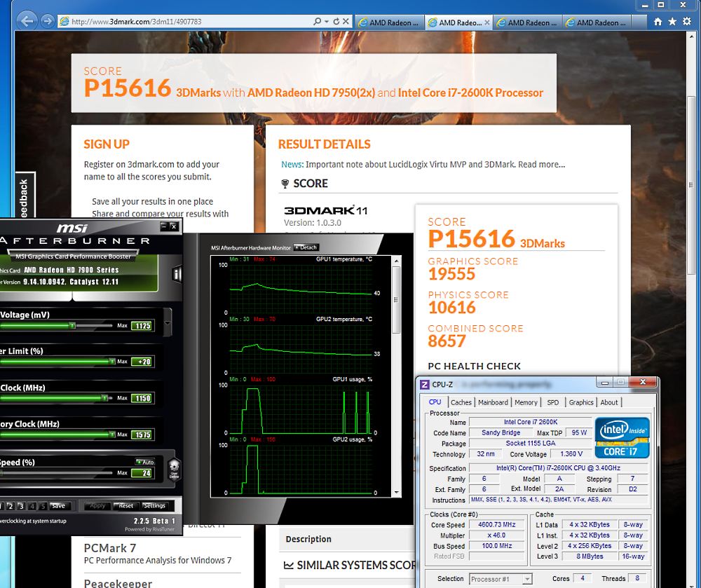The image size is (701, 588).
Task: Click the Description section heading
Action: point(308,540)
